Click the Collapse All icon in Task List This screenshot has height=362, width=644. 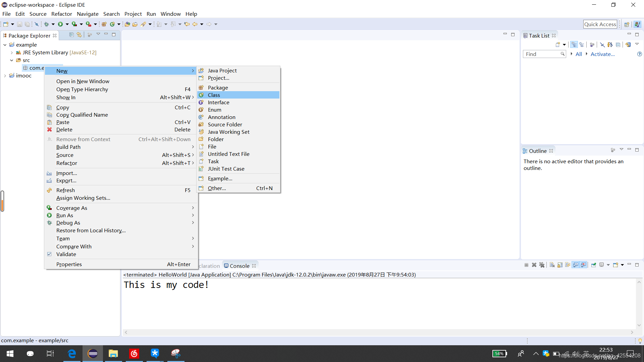click(x=618, y=45)
